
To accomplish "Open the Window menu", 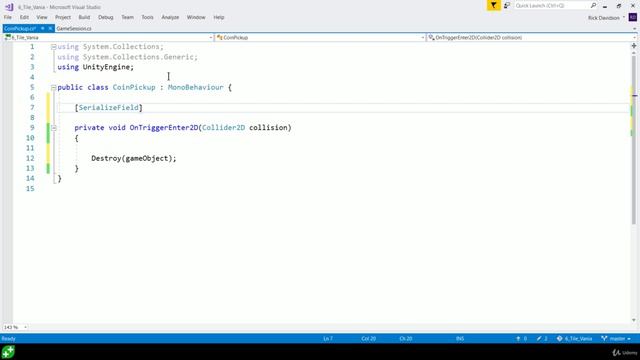I will click(196, 17).
